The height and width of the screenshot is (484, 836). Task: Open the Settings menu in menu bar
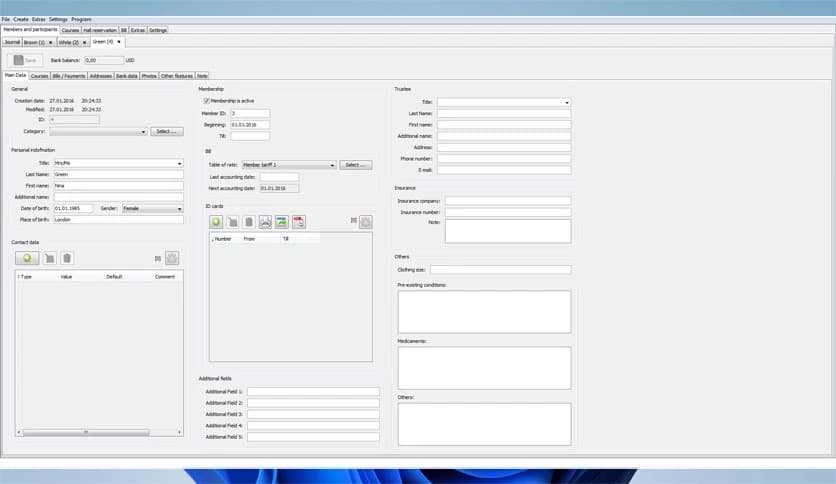coord(58,19)
